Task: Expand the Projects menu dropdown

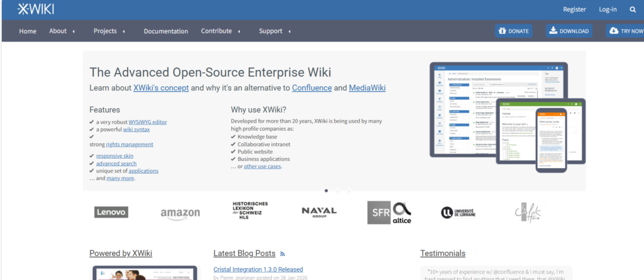Action: (109, 31)
